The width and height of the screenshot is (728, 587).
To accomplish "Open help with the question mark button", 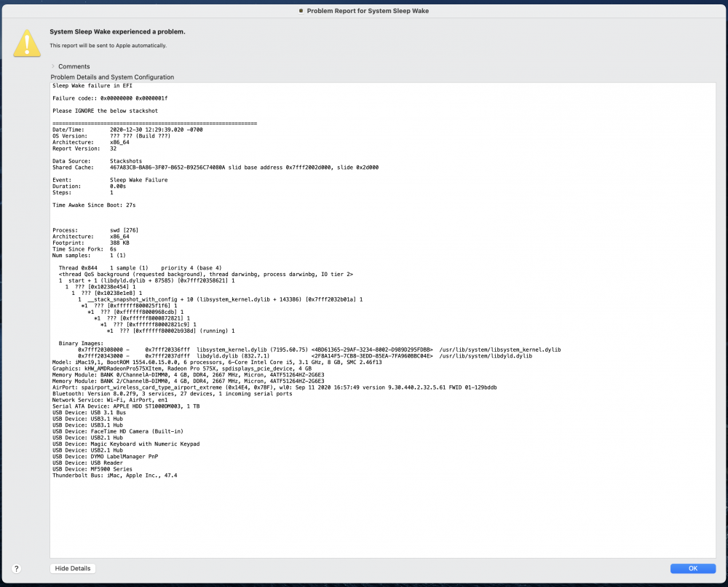I will tap(16, 568).
